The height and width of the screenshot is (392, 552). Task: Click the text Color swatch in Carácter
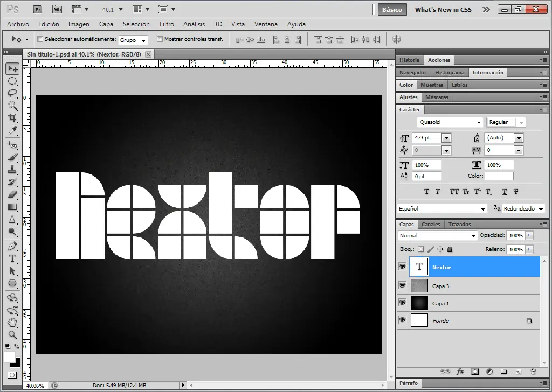499,176
